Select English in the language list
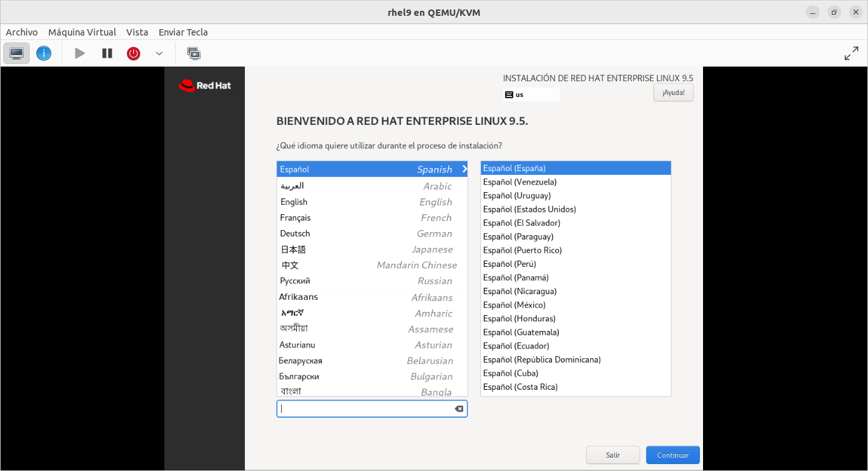The height and width of the screenshot is (471, 868). pos(372,202)
